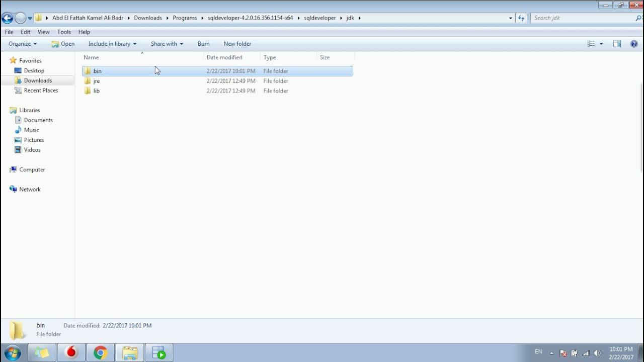Viewport: 644px width, 362px height.
Task: Open the address bar history dropdown
Action: (510, 18)
